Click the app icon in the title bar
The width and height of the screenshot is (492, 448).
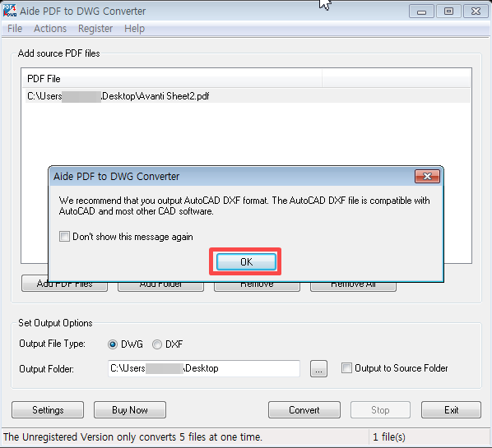tap(9, 11)
